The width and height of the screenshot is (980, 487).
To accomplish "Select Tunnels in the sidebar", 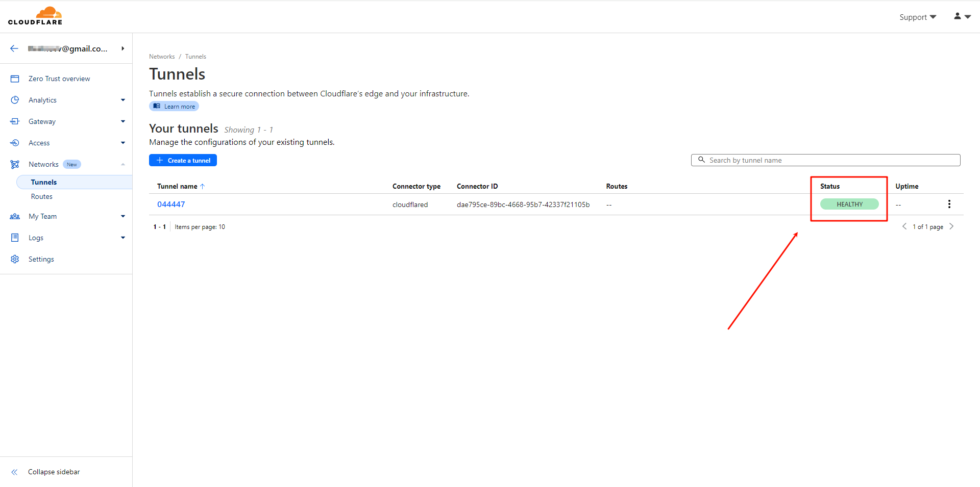I will pyautogui.click(x=44, y=182).
